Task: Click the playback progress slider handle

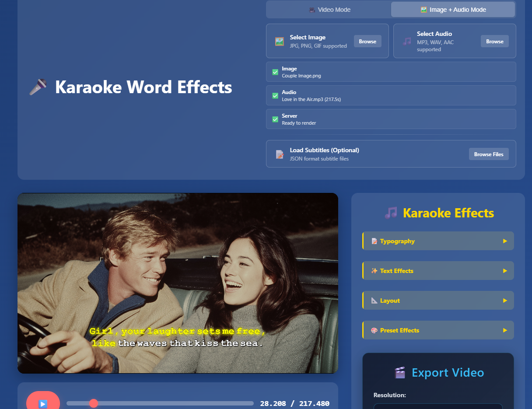Action: point(93,403)
